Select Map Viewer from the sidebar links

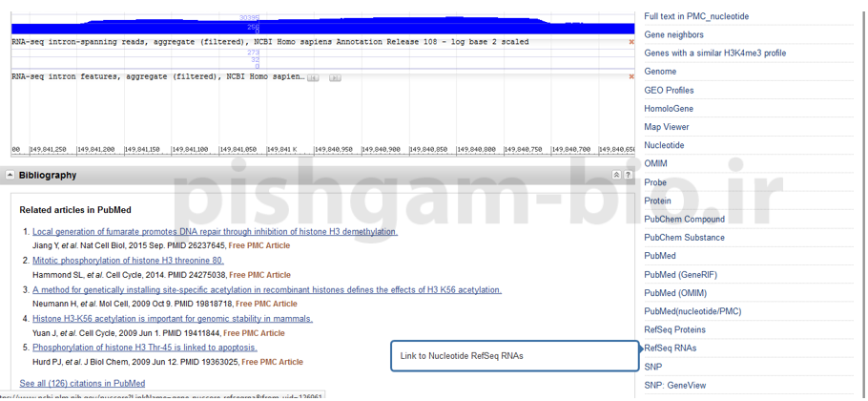pos(666,127)
